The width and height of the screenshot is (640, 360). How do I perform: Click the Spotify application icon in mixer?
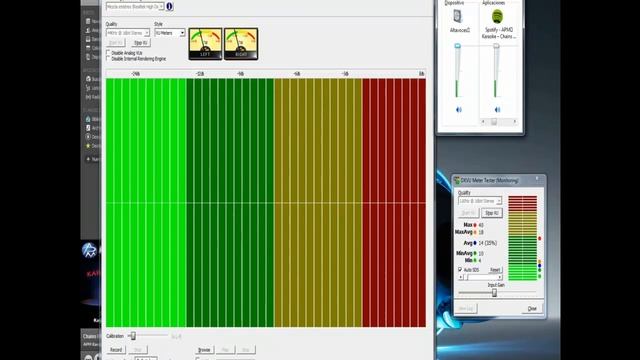click(497, 17)
